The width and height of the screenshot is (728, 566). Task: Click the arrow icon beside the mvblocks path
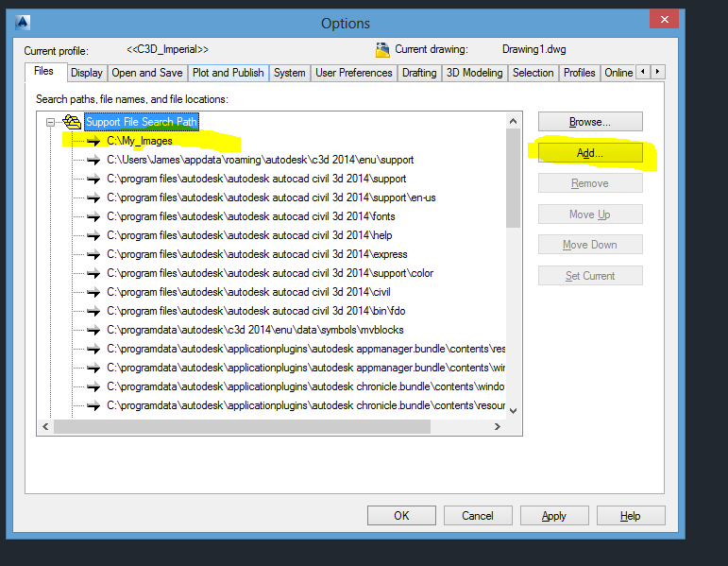(93, 330)
